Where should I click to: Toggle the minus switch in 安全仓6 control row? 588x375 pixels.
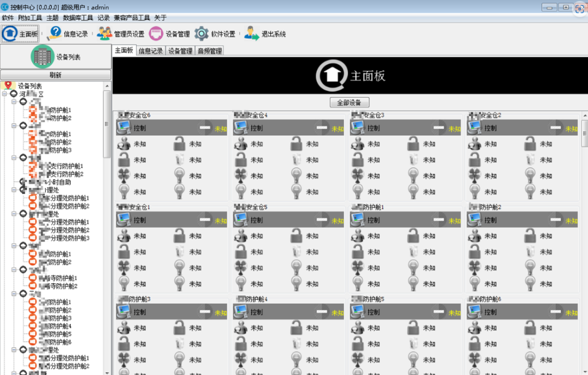[x=205, y=128]
